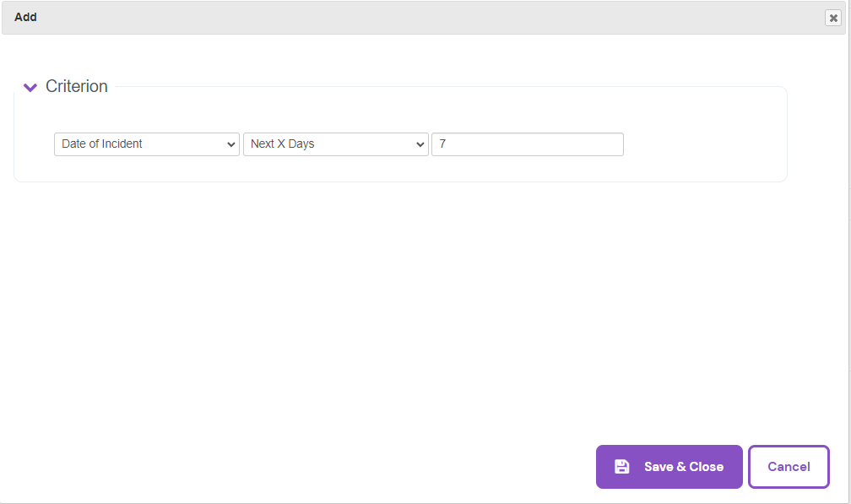
Task: Open the Next X Days operator dropdown
Action: coord(335,144)
